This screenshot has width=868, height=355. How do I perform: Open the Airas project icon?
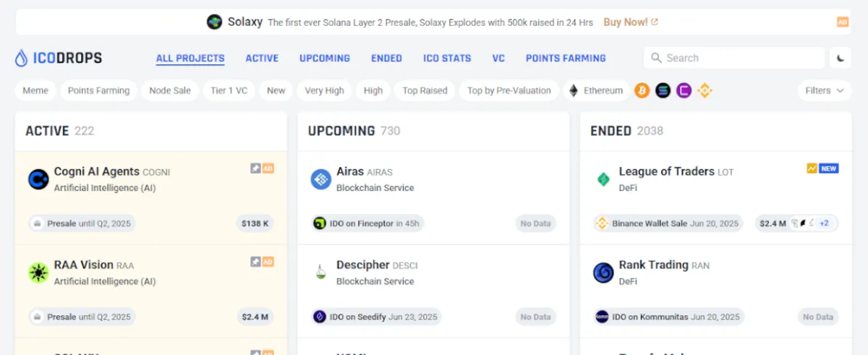tap(321, 179)
